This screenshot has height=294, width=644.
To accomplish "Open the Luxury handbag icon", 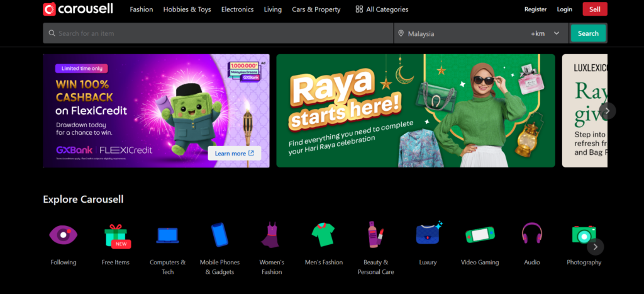I will click(x=428, y=234).
